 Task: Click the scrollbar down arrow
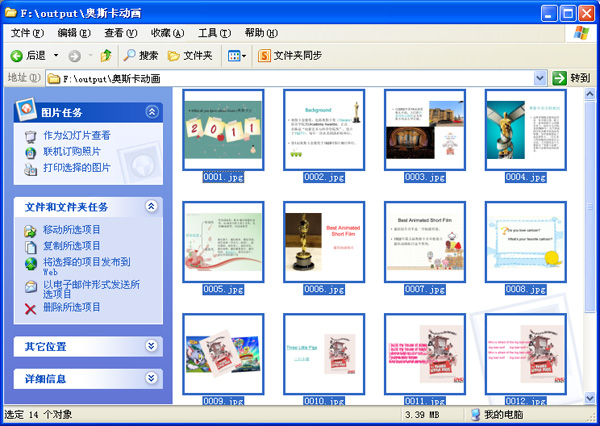(590, 398)
